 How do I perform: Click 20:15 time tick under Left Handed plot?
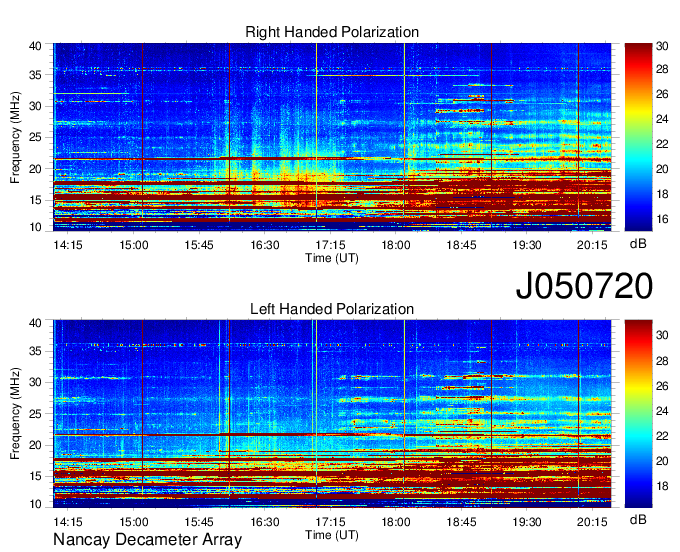[592, 522]
